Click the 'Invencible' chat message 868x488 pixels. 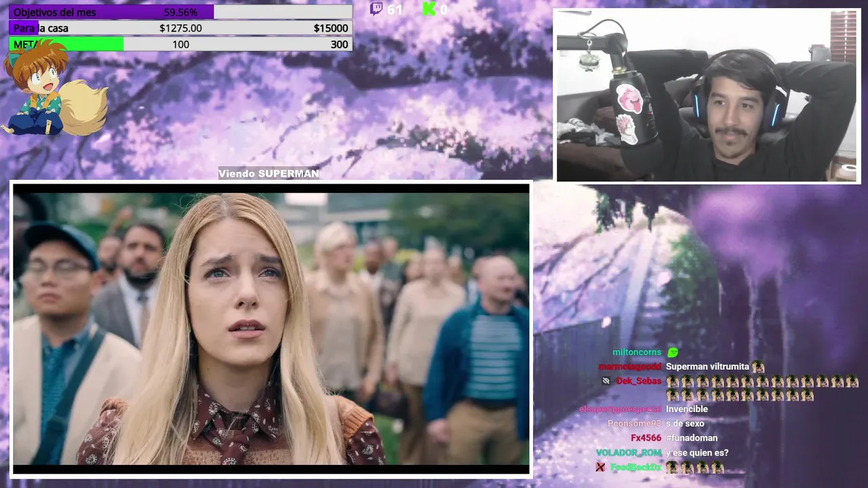point(686,409)
